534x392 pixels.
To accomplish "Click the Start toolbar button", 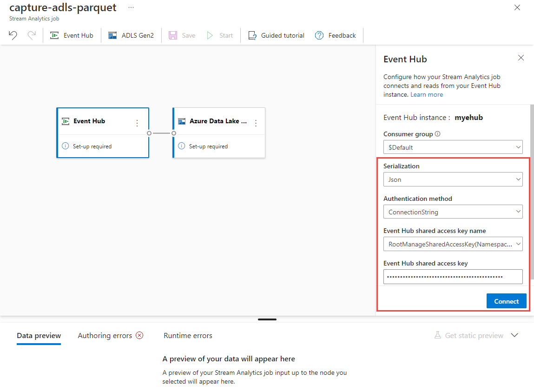I will (x=220, y=35).
